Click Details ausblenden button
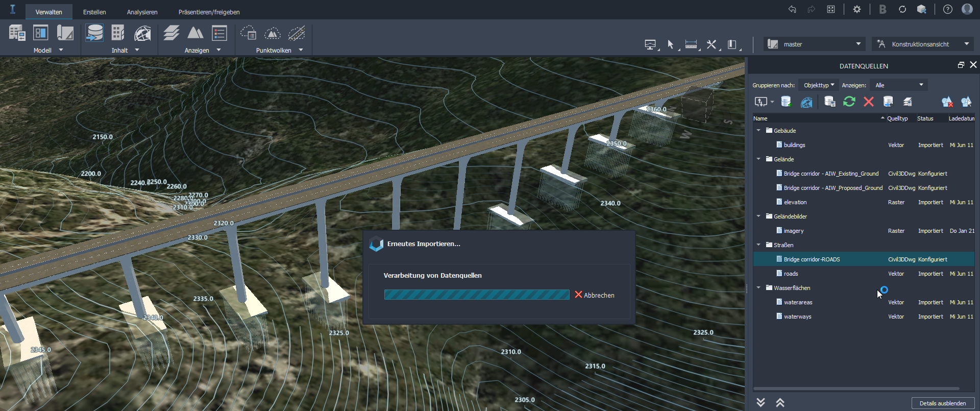 click(x=943, y=403)
